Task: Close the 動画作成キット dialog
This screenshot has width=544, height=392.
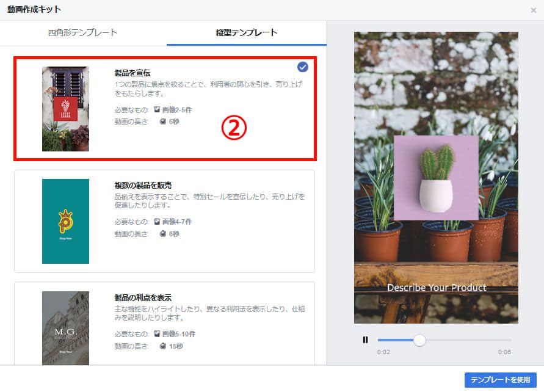Action: point(534,10)
